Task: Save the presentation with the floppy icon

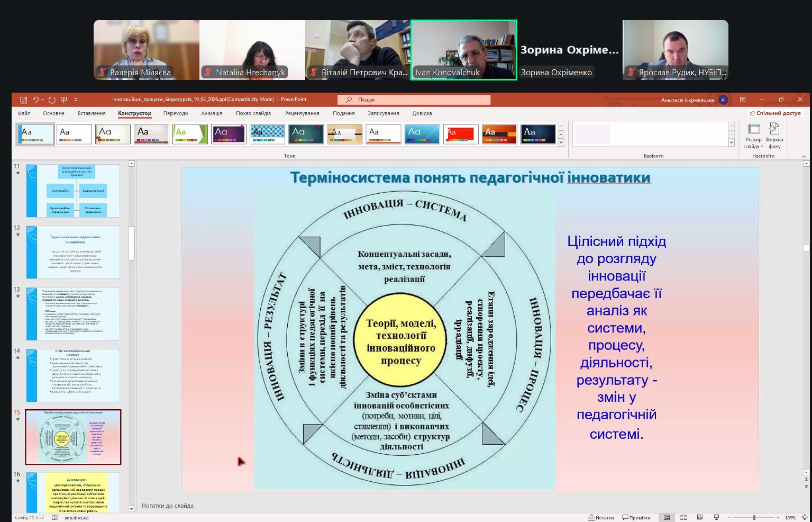Action: (23, 100)
